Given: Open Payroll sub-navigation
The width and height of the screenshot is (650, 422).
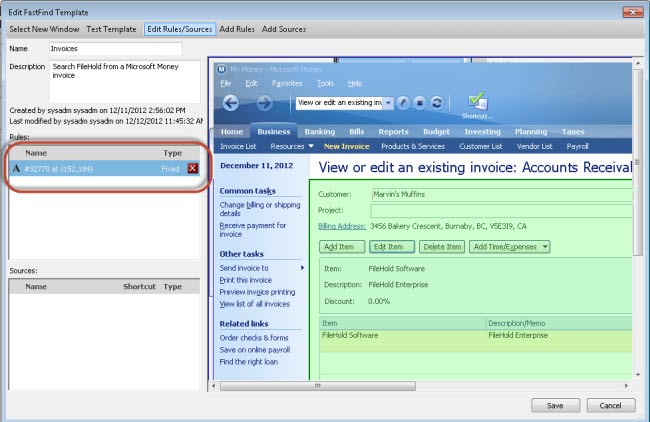Looking at the screenshot, I should coord(577,146).
